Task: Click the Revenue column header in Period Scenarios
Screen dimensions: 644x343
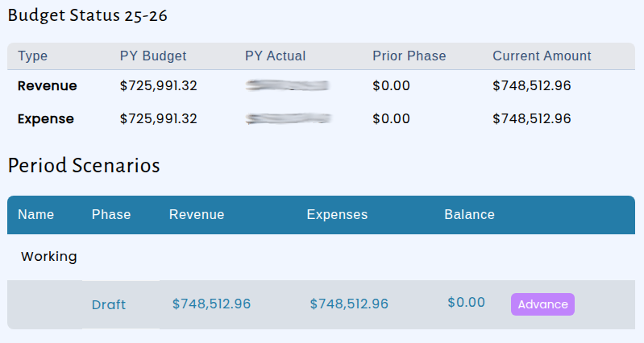Action: 197,215
